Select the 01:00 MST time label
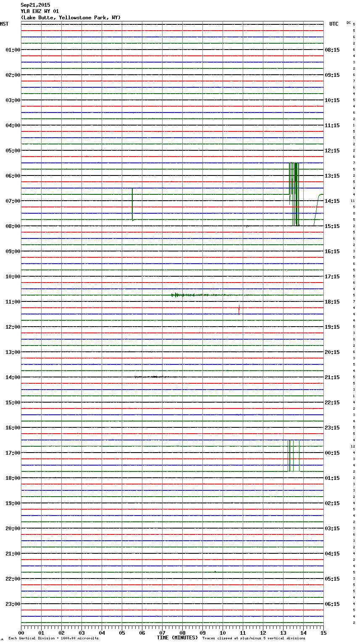 [13, 50]
